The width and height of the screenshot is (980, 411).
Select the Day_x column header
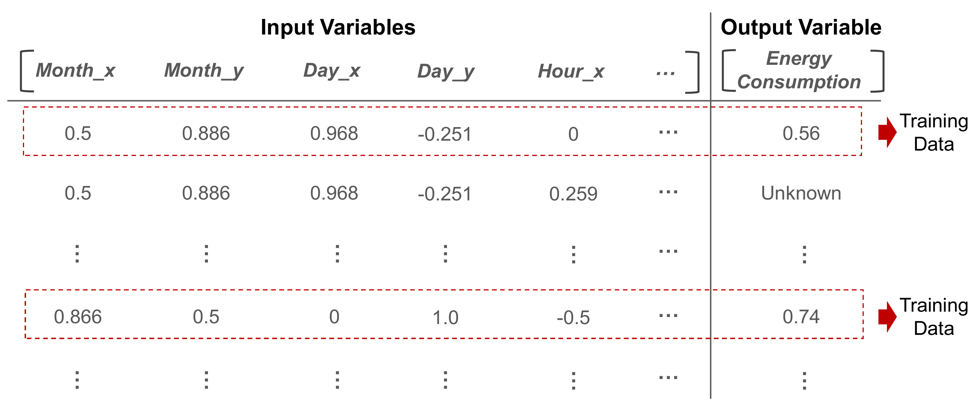coord(332,70)
